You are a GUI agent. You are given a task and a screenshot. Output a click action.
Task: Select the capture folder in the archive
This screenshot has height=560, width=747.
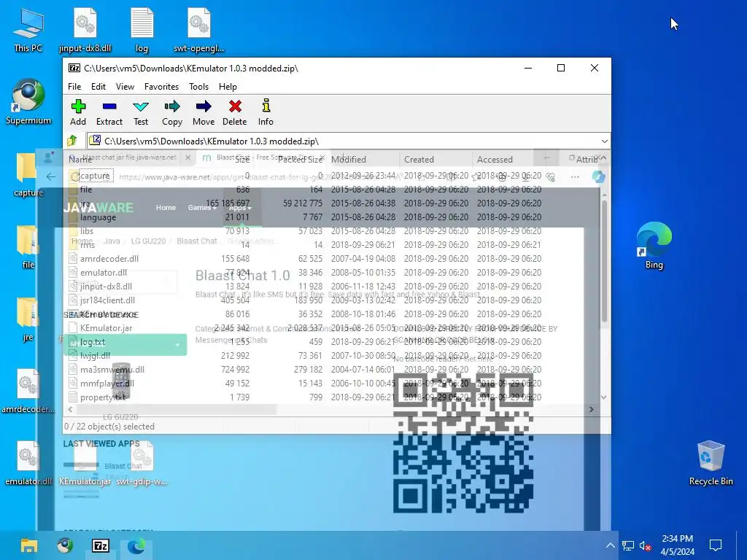pos(96,176)
